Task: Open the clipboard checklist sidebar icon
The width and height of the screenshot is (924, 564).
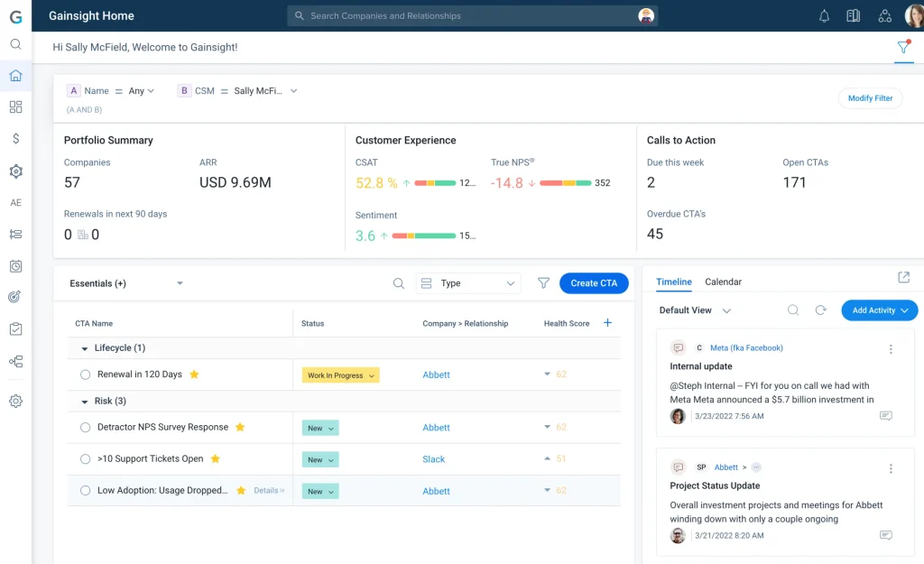Action: (16, 328)
